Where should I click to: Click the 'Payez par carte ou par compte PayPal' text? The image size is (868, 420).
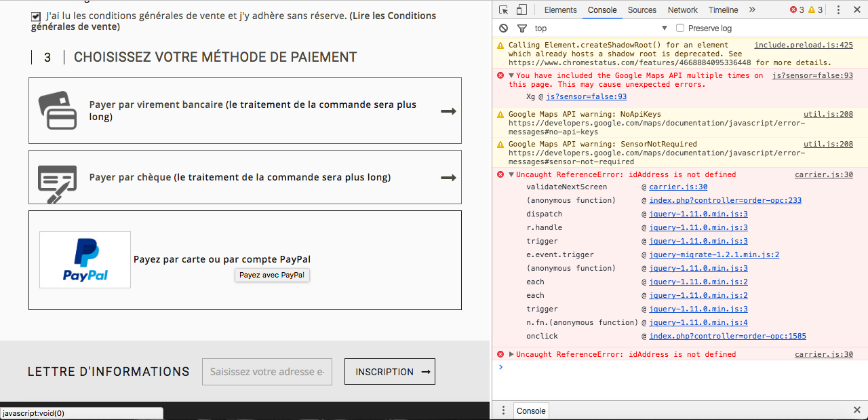coord(222,259)
